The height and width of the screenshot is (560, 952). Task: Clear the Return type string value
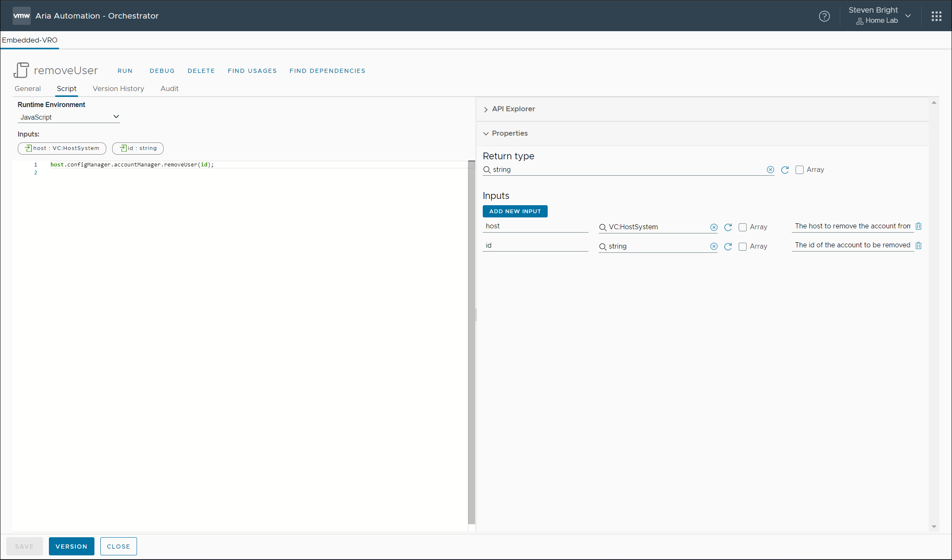pyautogui.click(x=770, y=170)
